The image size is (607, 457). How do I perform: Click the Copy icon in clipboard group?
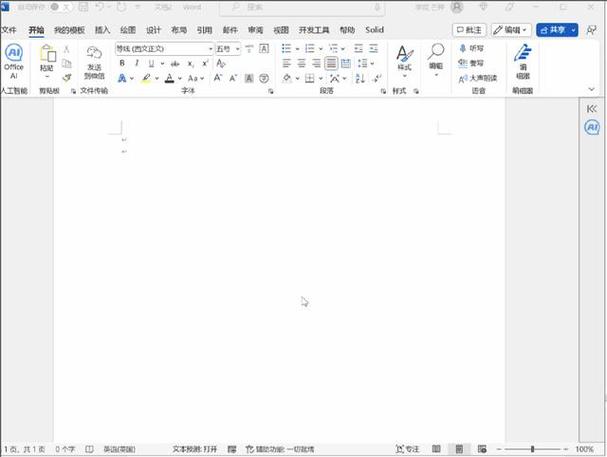click(x=67, y=63)
